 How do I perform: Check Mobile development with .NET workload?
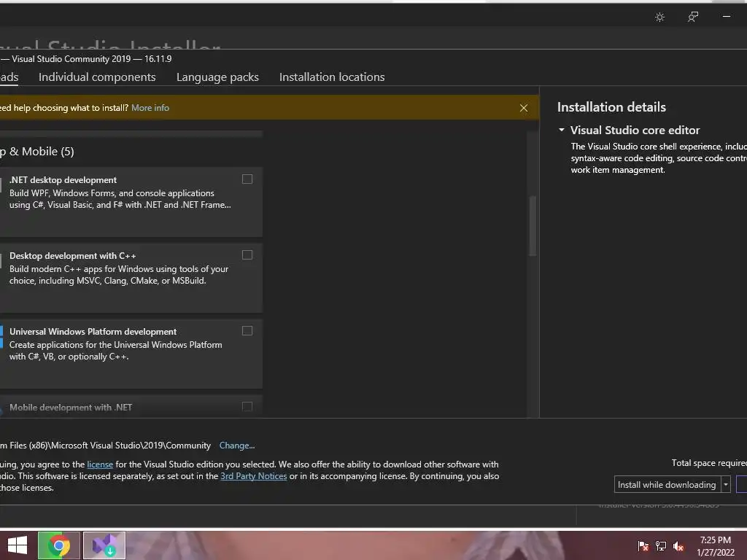click(x=247, y=407)
